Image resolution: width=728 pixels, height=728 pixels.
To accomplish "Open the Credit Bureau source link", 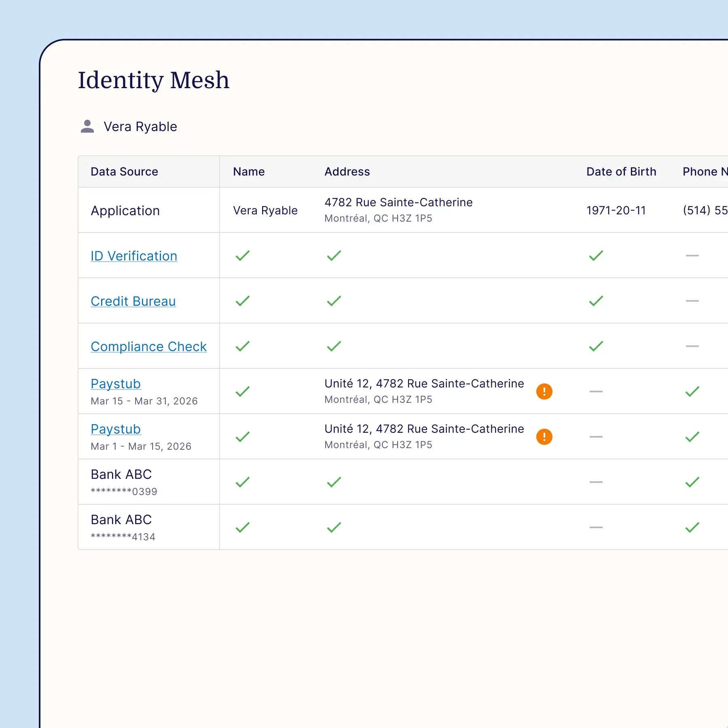I will (133, 301).
